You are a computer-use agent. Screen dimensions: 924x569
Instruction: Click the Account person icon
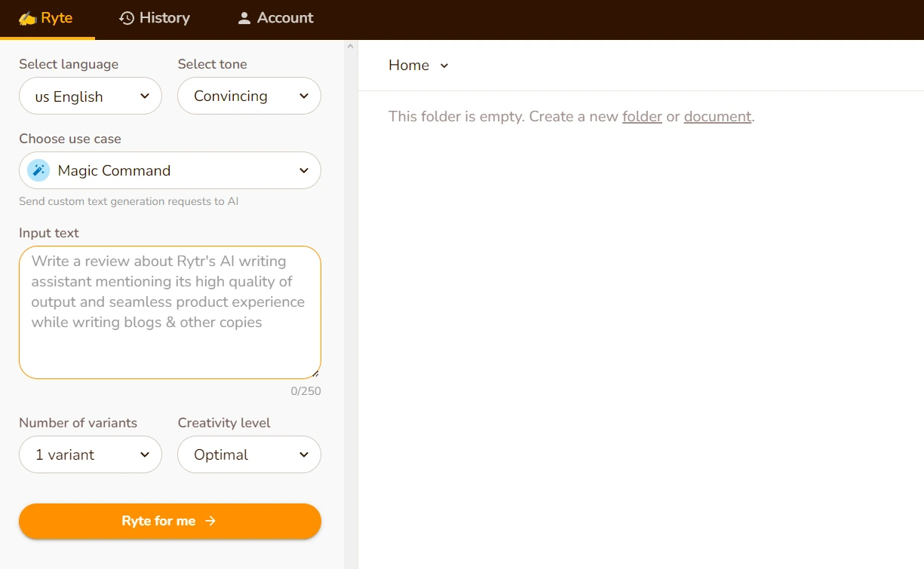(x=244, y=18)
